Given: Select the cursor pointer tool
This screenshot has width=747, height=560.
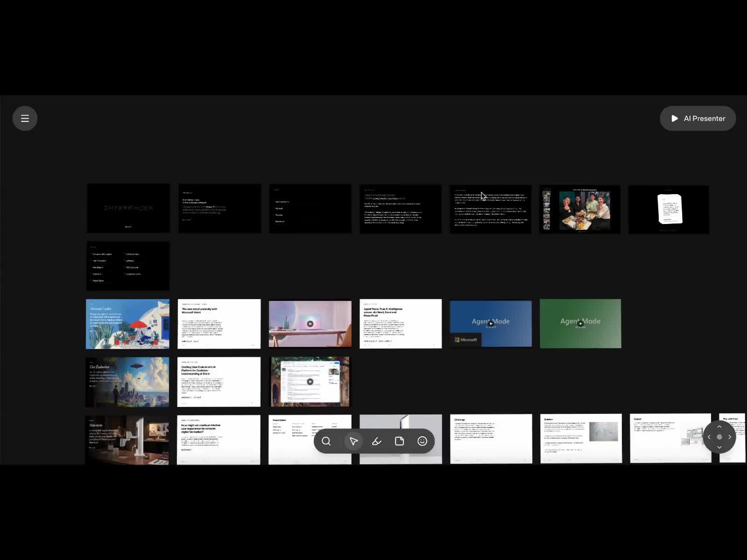Looking at the screenshot, I should click(x=353, y=441).
